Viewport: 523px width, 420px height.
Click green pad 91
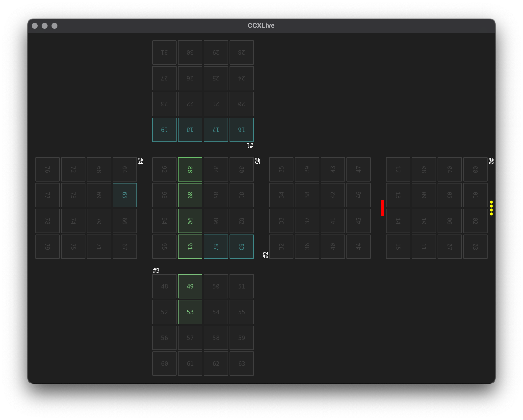coord(190,247)
